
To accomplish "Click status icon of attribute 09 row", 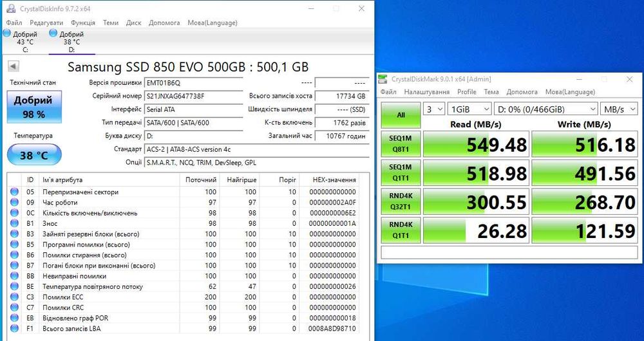I will click(14, 202).
